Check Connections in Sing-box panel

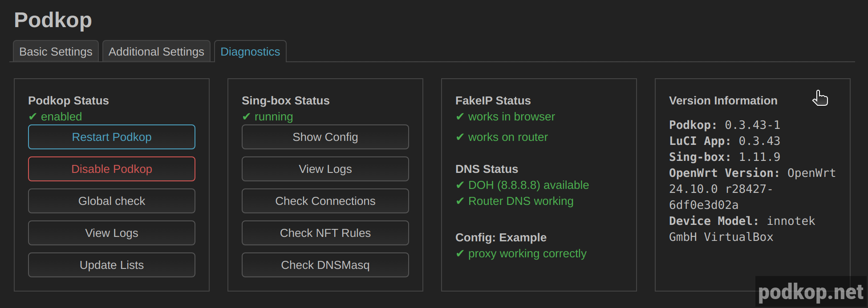(x=325, y=201)
